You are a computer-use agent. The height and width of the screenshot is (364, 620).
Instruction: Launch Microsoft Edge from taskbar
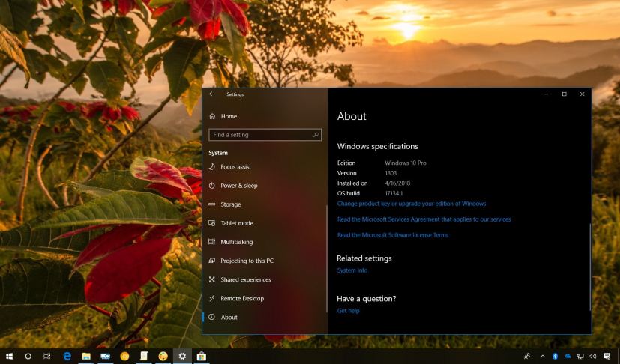[x=67, y=356]
